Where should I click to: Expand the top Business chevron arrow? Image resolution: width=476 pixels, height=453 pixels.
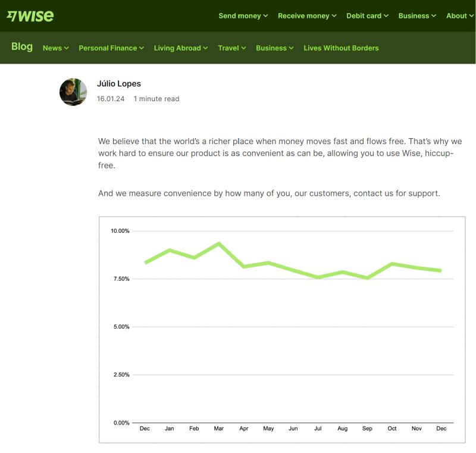tap(434, 16)
